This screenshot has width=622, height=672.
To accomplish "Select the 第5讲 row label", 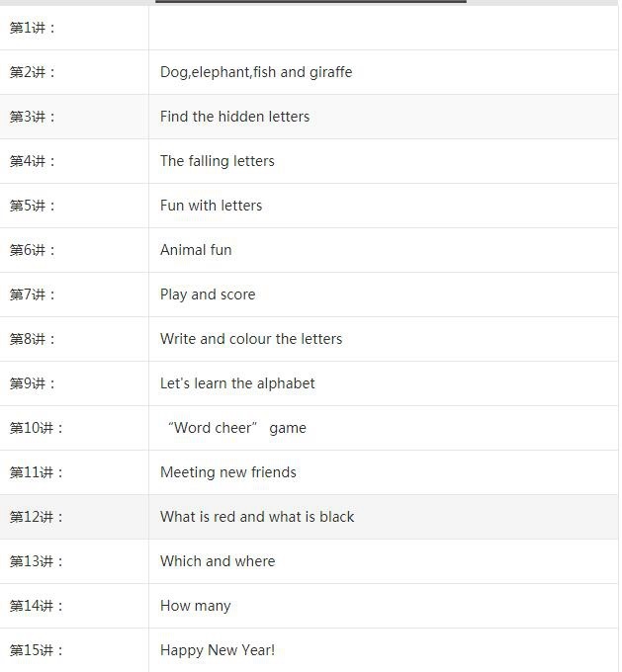I will click(x=33, y=206).
